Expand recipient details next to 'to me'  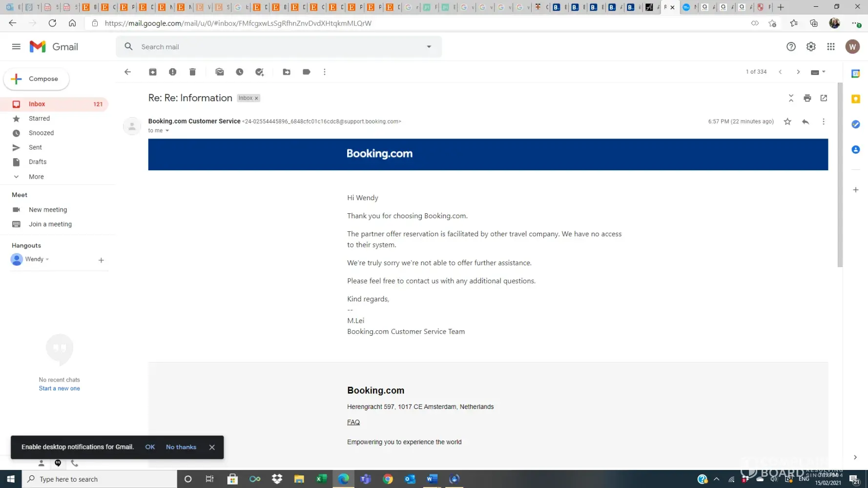click(x=167, y=131)
